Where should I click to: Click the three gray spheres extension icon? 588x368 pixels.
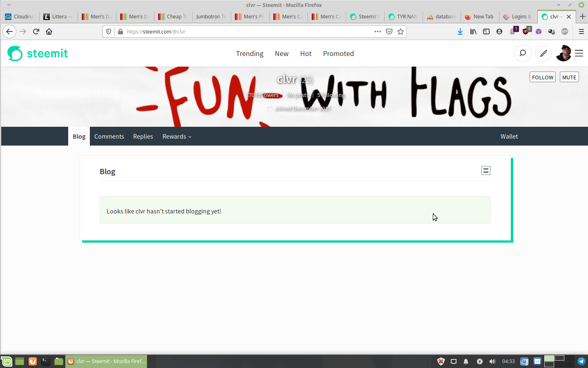click(x=552, y=31)
